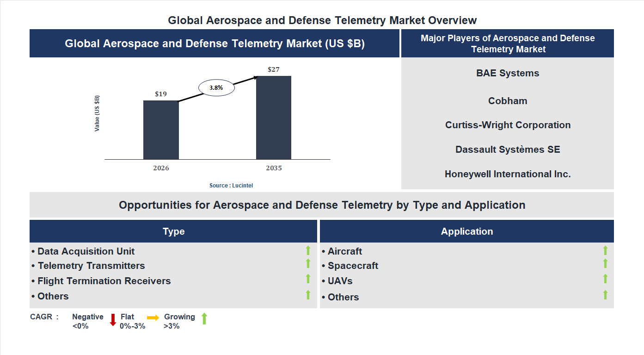
Task: Click the Opportunities by Type and Application banner
Action: pyautogui.click(x=322, y=205)
